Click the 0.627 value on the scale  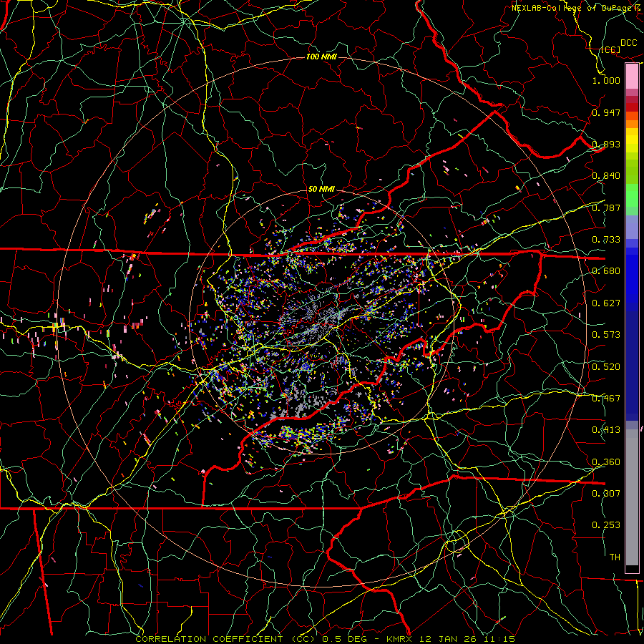606,303
